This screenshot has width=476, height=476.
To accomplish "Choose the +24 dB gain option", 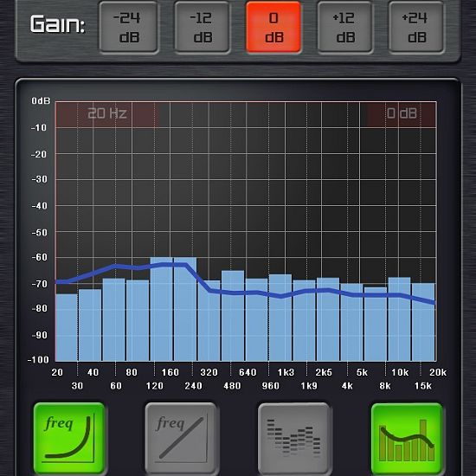I will coord(416,27).
